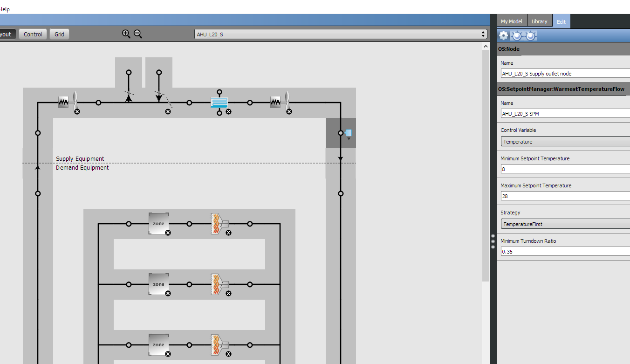Remove the outdoor air system via x badge
The image size is (630, 364).
coord(168,111)
